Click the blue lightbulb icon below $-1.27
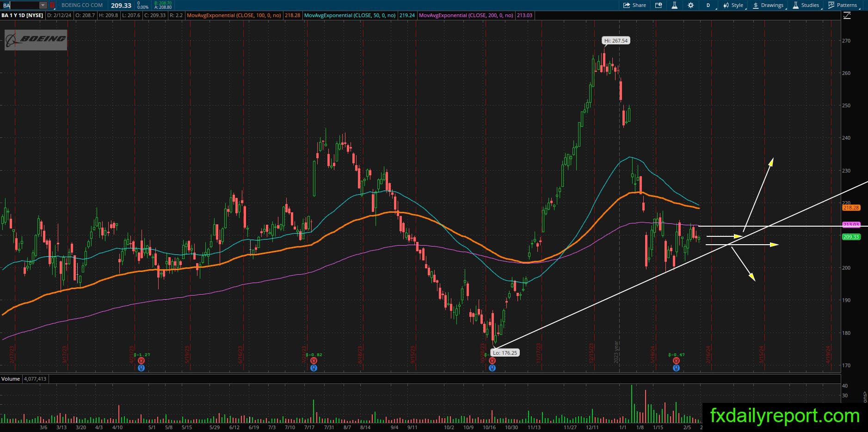The image size is (868, 432). 142,368
